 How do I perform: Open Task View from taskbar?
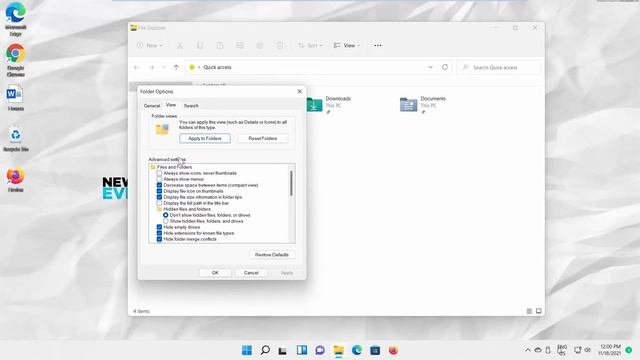[x=282, y=350]
